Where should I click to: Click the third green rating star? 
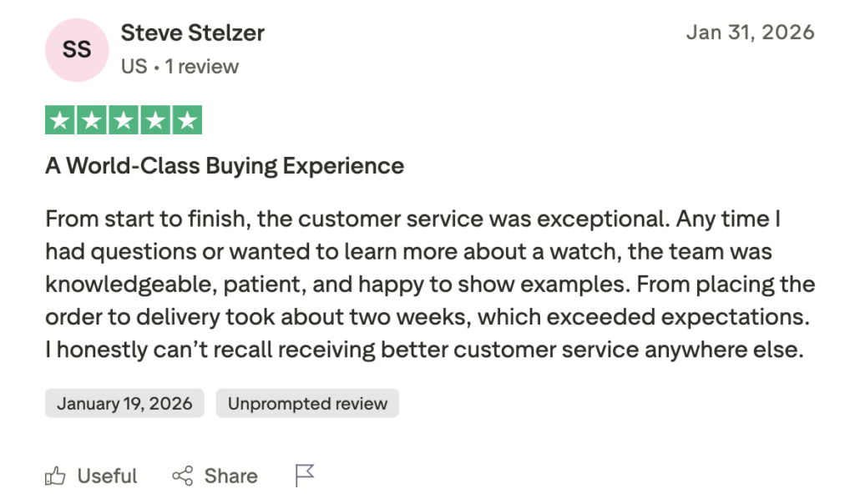click(x=123, y=121)
